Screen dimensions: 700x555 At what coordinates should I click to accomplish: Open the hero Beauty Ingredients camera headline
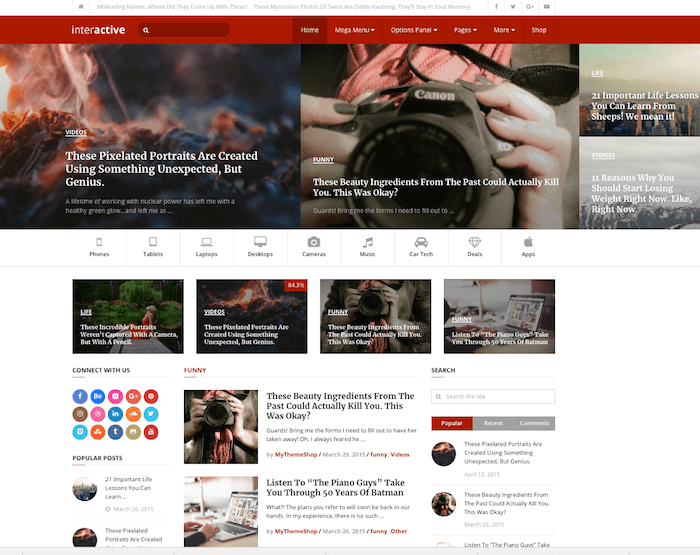click(435, 187)
